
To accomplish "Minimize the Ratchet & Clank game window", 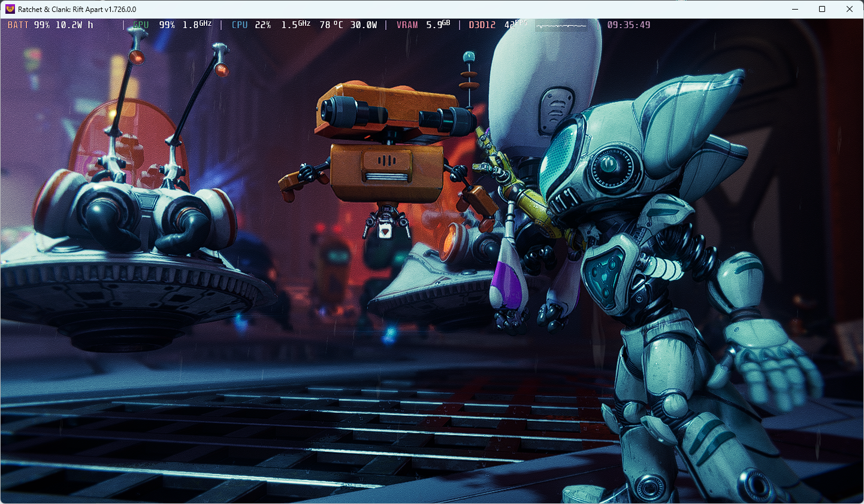I will tap(795, 9).
